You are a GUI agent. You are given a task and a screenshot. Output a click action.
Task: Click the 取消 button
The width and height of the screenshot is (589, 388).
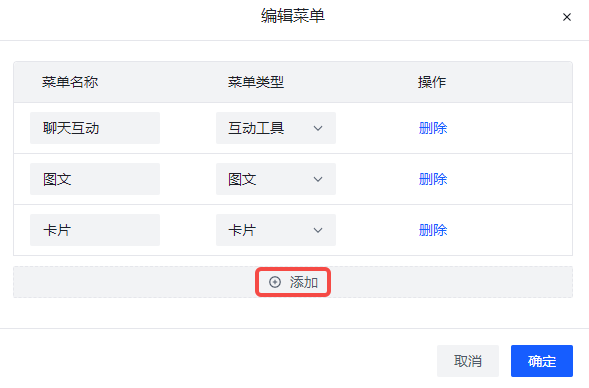click(x=468, y=361)
